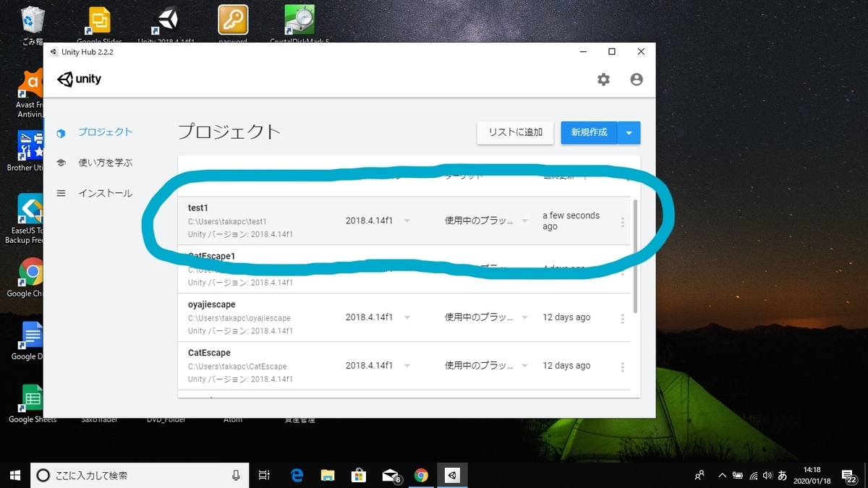This screenshot has width=868, height=488.
Task: Open Unity Hub settings gear
Action: point(603,80)
